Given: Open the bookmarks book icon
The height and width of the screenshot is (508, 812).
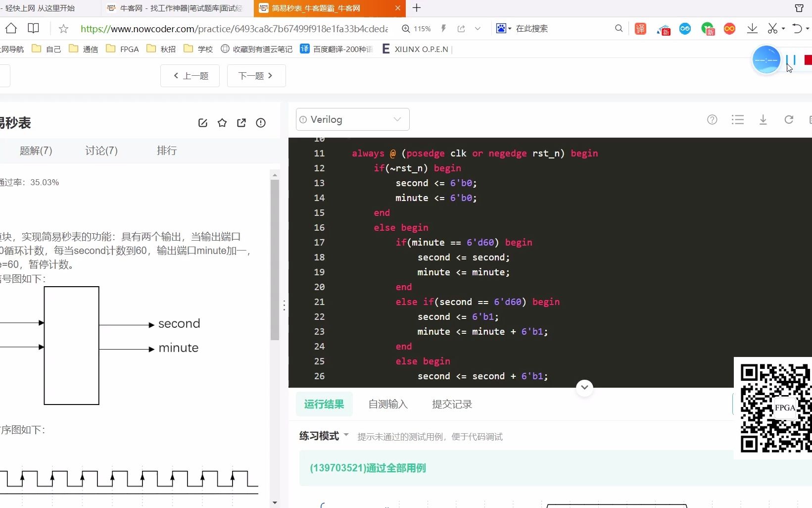Looking at the screenshot, I should [33, 28].
